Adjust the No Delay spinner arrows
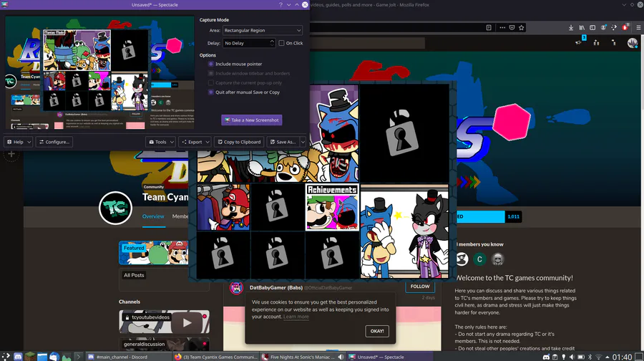 [272, 43]
